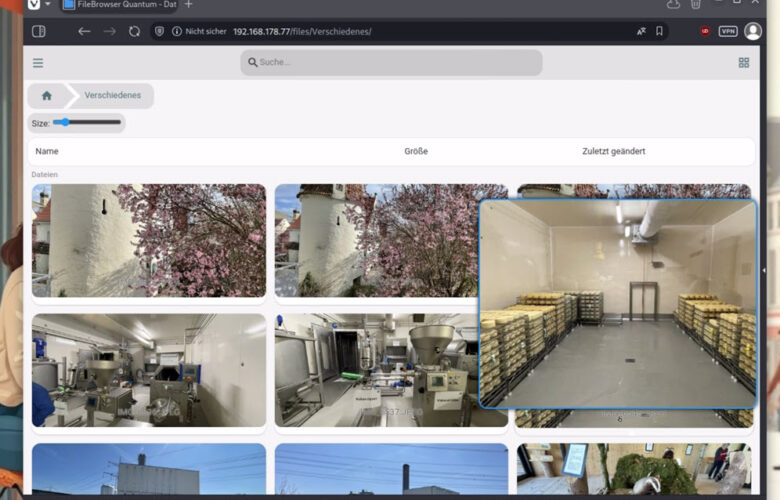The height and width of the screenshot is (500, 780).
Task: Sort files by Zuletzt geändert column
Action: pos(613,151)
